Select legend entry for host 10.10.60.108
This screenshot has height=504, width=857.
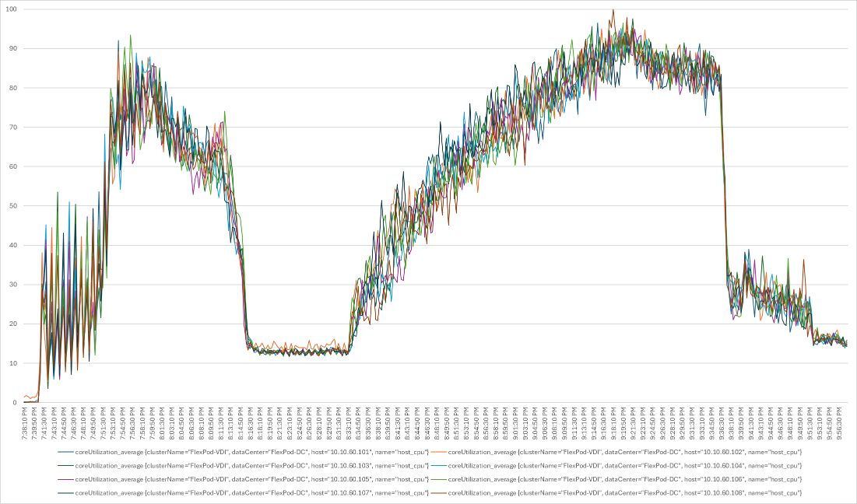pos(616,492)
